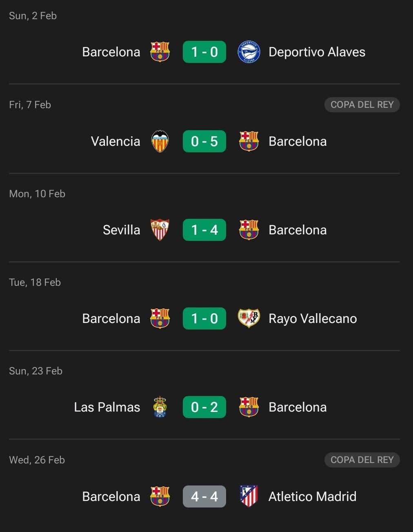Click the Sevilla club crest
Viewport: 413px width, 532px height.
[160, 230]
